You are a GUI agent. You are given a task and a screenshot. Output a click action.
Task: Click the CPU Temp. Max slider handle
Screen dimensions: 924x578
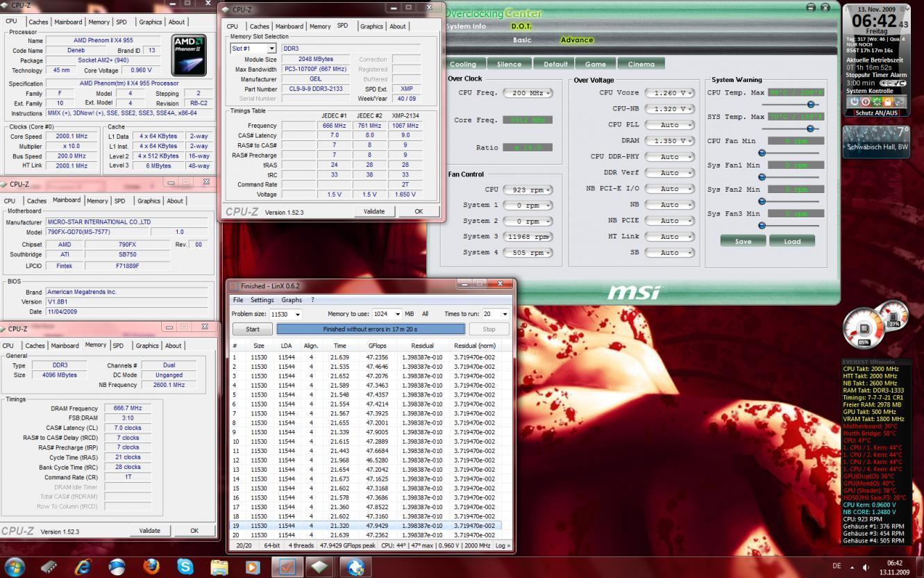pyautogui.click(x=810, y=104)
